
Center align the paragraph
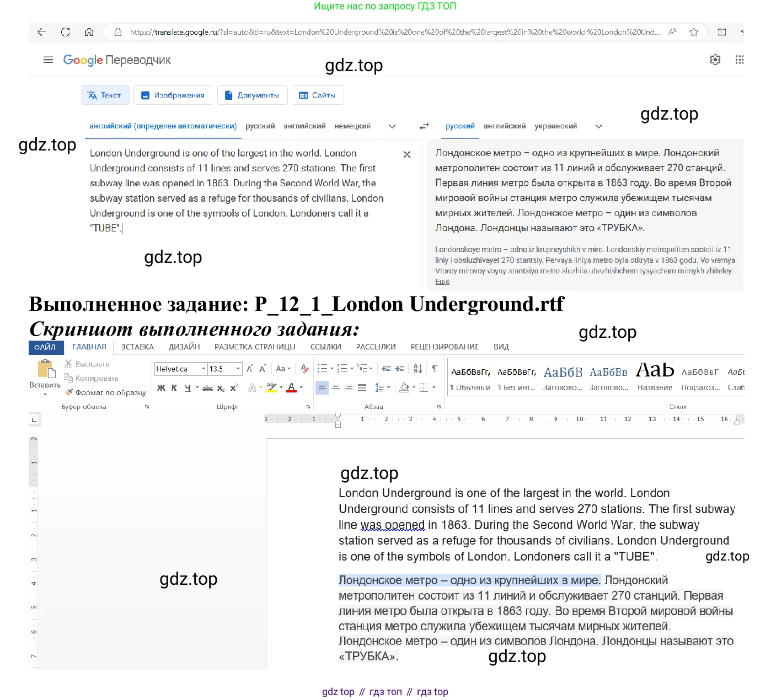coord(335,388)
